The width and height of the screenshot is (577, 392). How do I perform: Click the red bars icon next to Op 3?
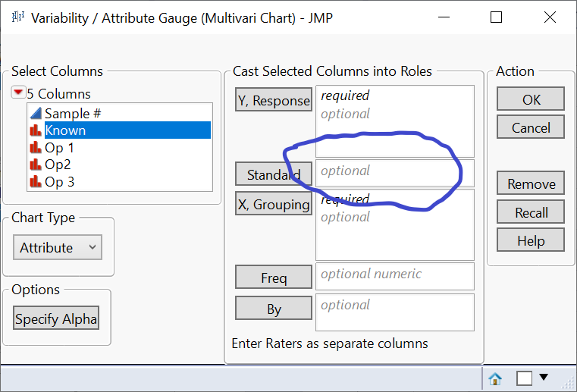click(x=35, y=182)
